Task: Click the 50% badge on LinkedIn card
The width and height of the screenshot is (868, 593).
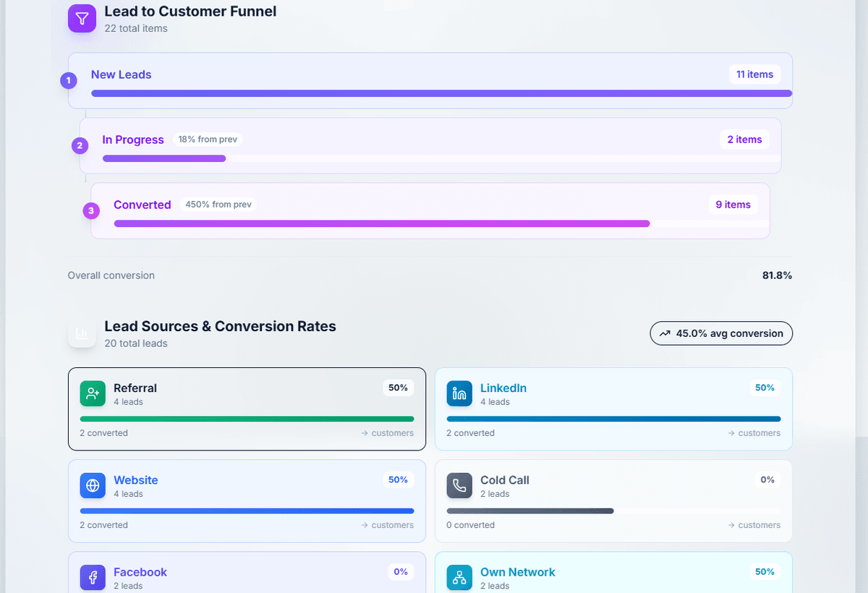Action: (x=765, y=388)
